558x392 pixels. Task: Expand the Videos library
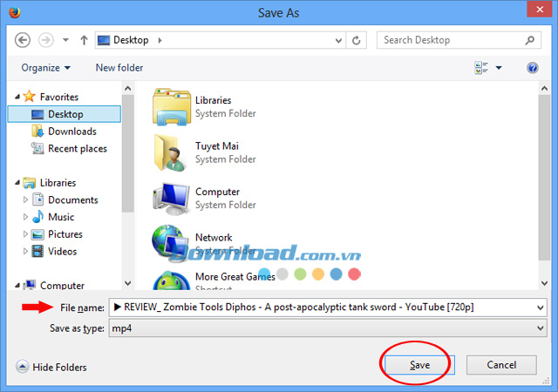tap(25, 251)
